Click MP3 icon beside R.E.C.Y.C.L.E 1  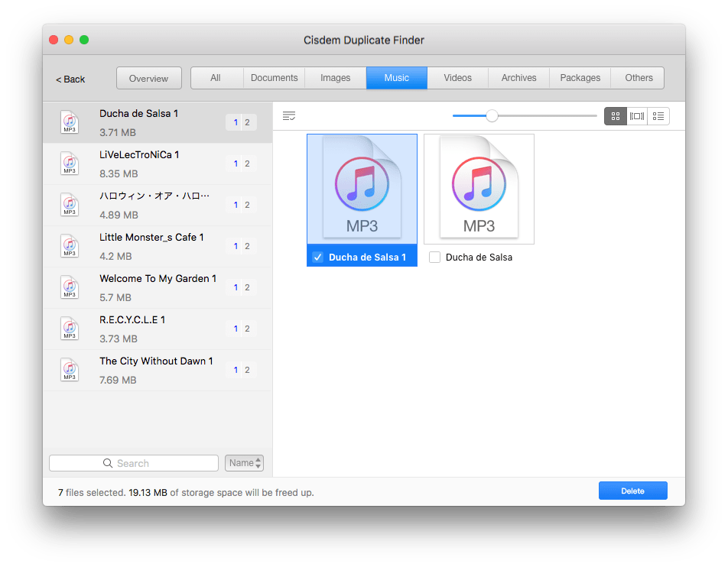(x=70, y=329)
